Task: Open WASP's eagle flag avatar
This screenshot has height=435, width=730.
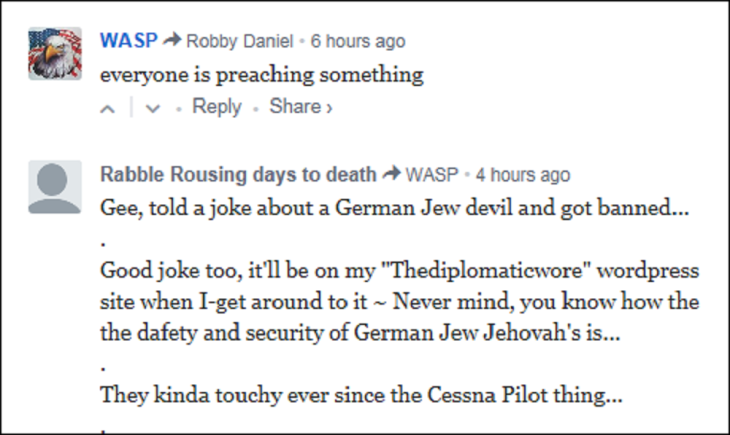Action: [x=54, y=53]
